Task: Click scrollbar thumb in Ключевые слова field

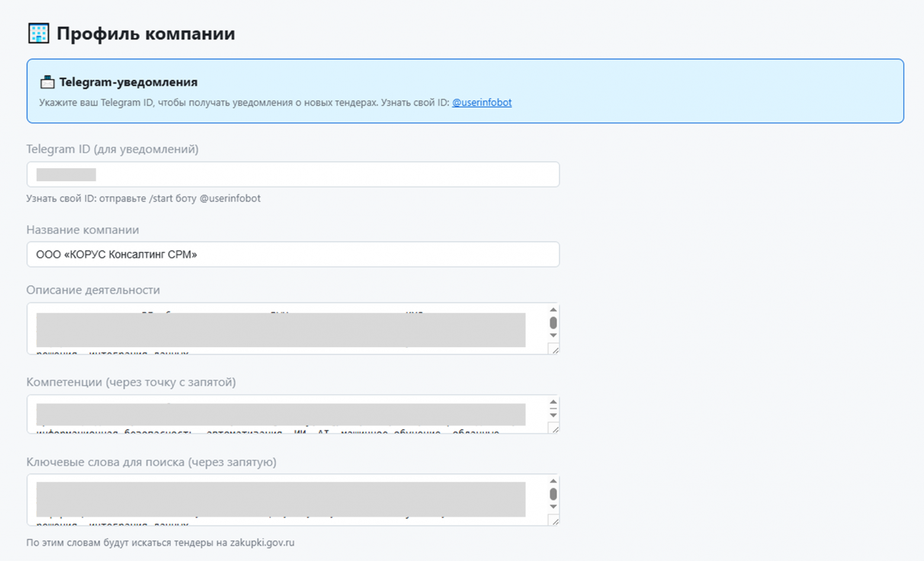Action: 553,494
